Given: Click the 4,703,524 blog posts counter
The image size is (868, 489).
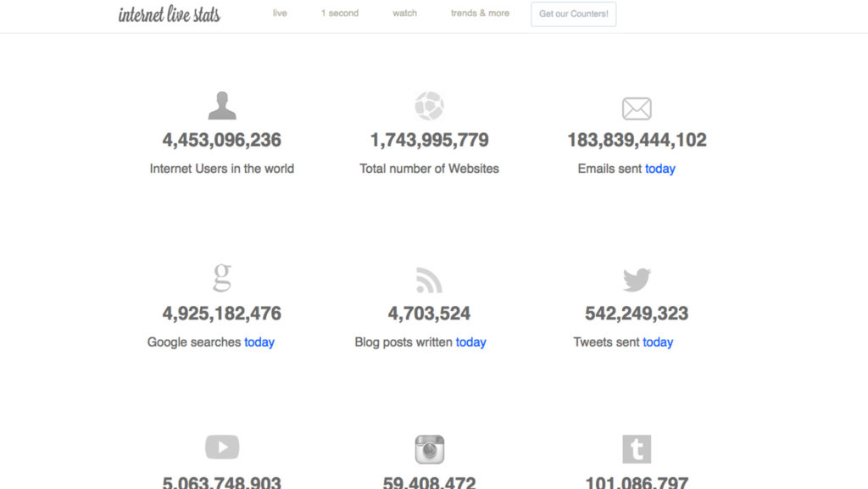Looking at the screenshot, I should pos(430,314).
